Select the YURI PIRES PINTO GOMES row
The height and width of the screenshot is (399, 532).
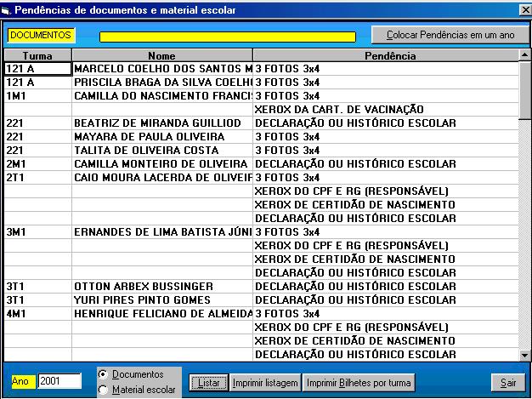(x=161, y=299)
